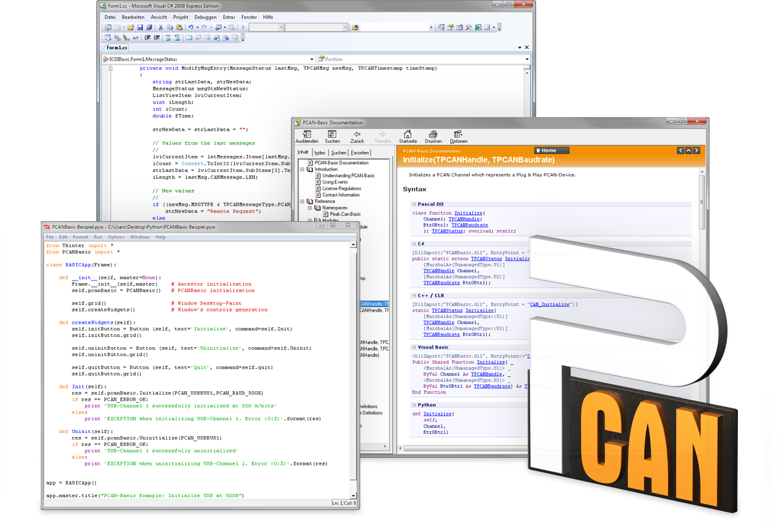Close Form1.cs document with tab-strip X
Viewport: 778px width, 532px height.
526,47
